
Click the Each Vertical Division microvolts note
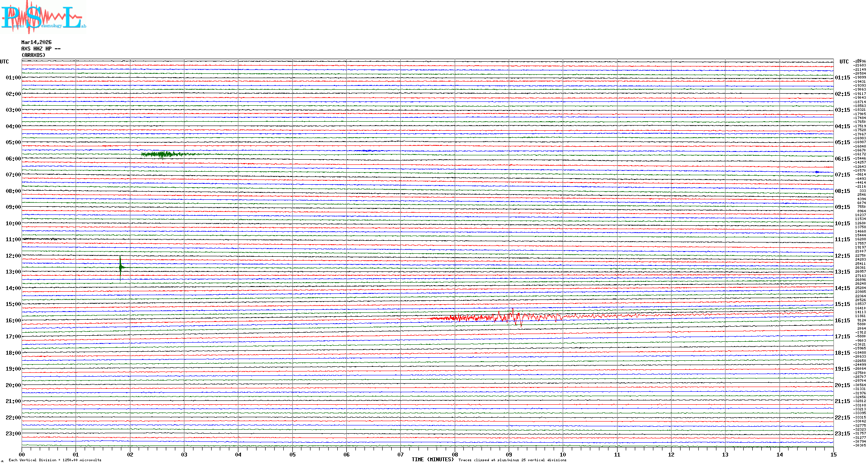pos(55,460)
